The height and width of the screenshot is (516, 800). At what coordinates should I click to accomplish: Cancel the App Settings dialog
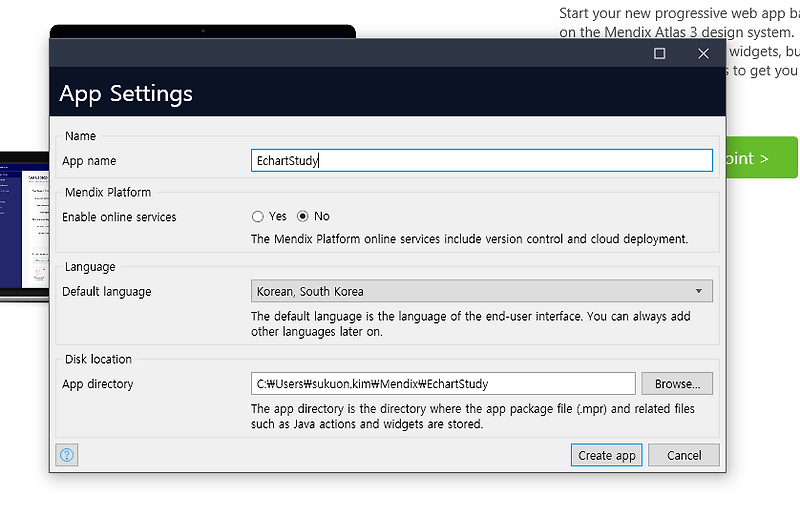(684, 455)
